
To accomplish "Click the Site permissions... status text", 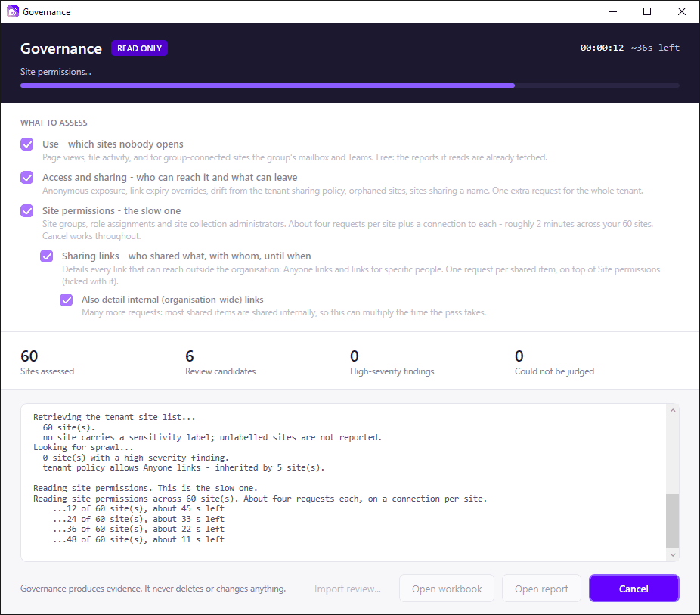I will 56,72.
